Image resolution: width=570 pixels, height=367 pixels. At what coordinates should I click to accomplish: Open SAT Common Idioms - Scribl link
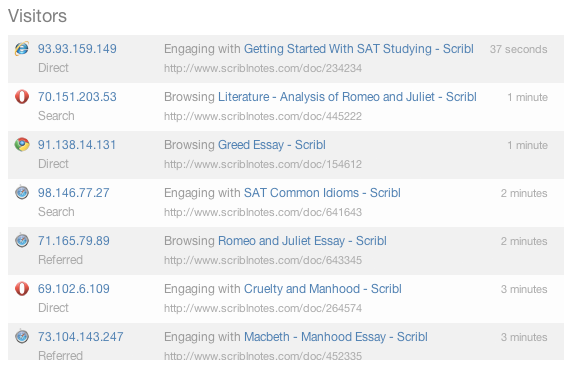322,193
